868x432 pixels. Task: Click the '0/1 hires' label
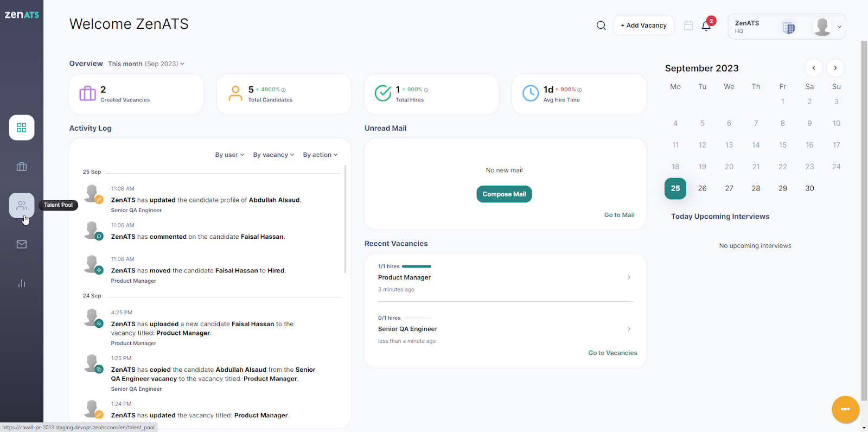[x=390, y=318]
